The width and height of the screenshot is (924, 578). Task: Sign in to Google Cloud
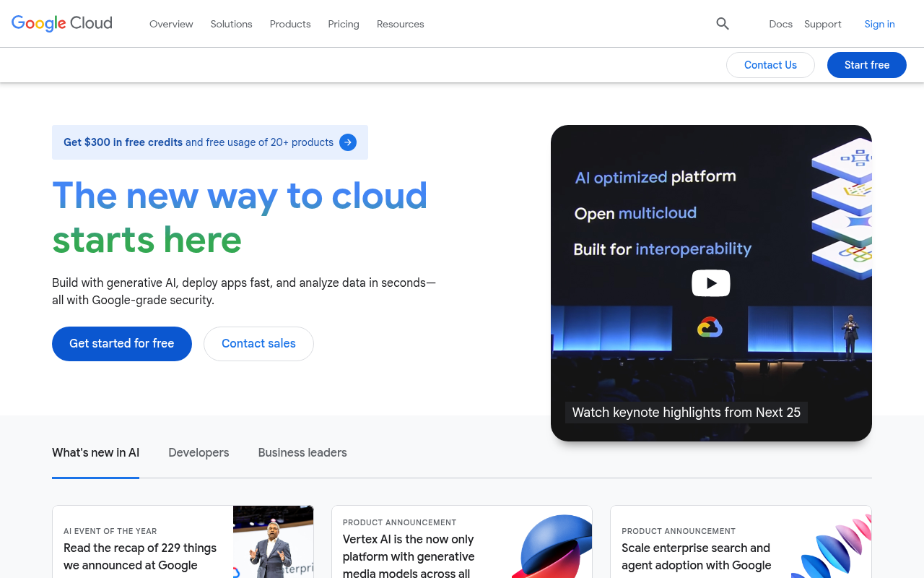tap(879, 23)
